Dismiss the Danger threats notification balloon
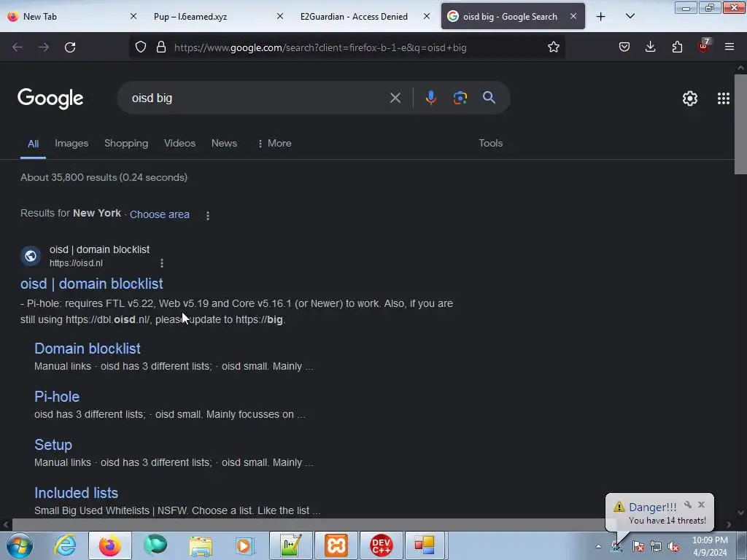This screenshot has height=560, width=747. (x=701, y=505)
